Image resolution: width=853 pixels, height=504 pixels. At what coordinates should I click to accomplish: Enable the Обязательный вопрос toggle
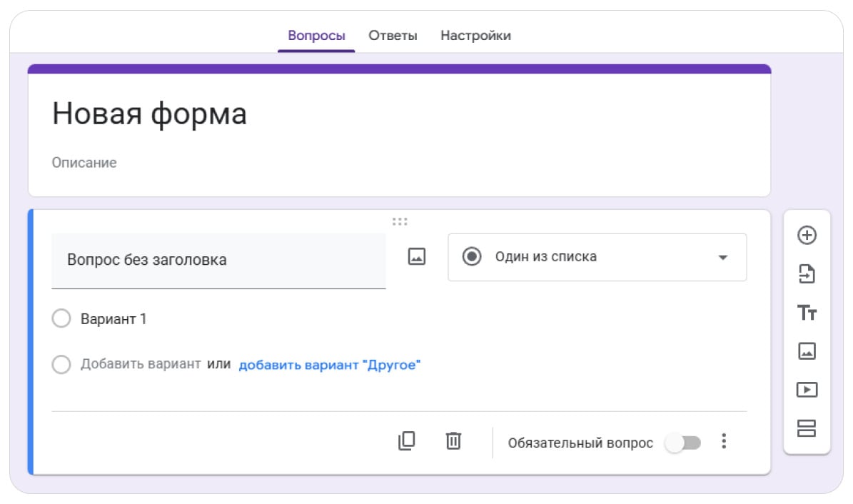[x=684, y=443]
